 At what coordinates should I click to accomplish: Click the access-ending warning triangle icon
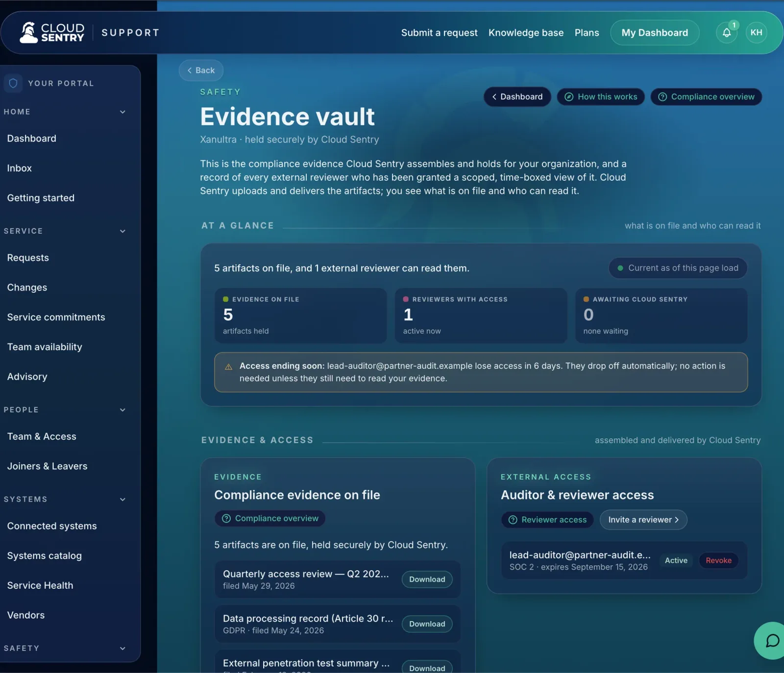click(228, 366)
